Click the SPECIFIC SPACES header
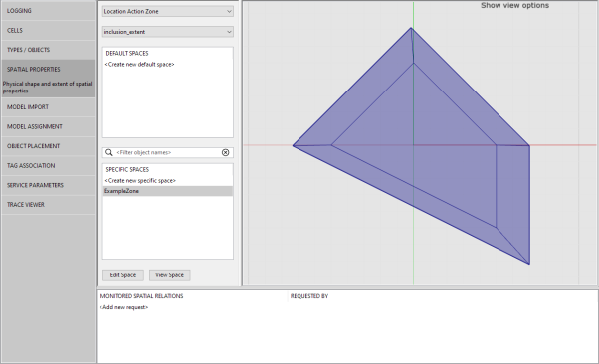The height and width of the screenshot is (364, 599). click(127, 170)
